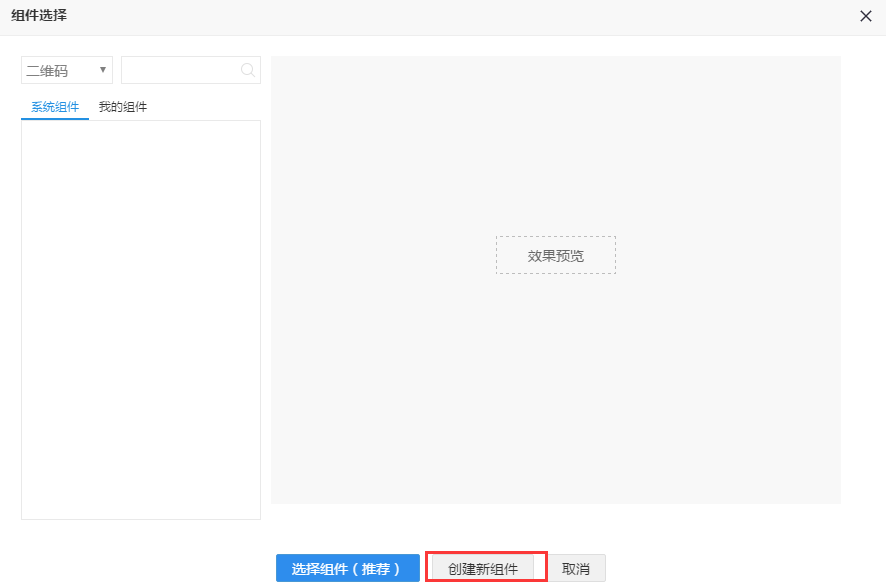886x585 pixels.
Task: Open the 二维码 component type dropdown
Action: point(67,70)
